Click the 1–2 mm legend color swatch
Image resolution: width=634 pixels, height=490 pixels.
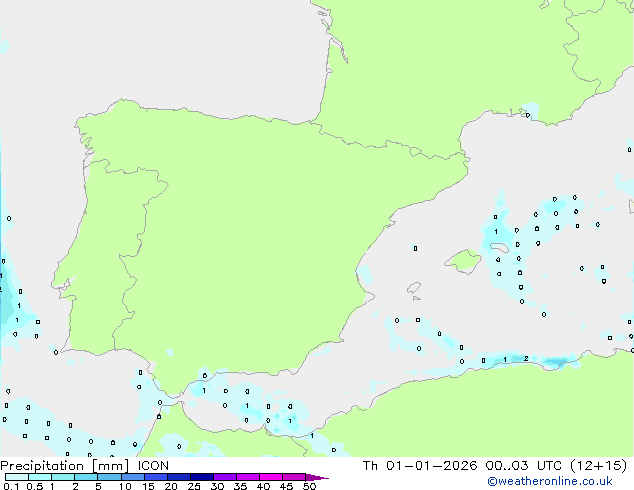pos(63,477)
